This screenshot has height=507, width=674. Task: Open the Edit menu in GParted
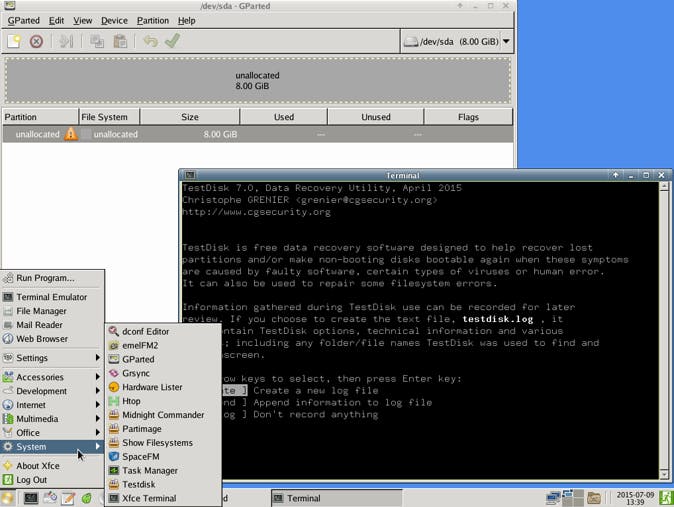(56, 21)
